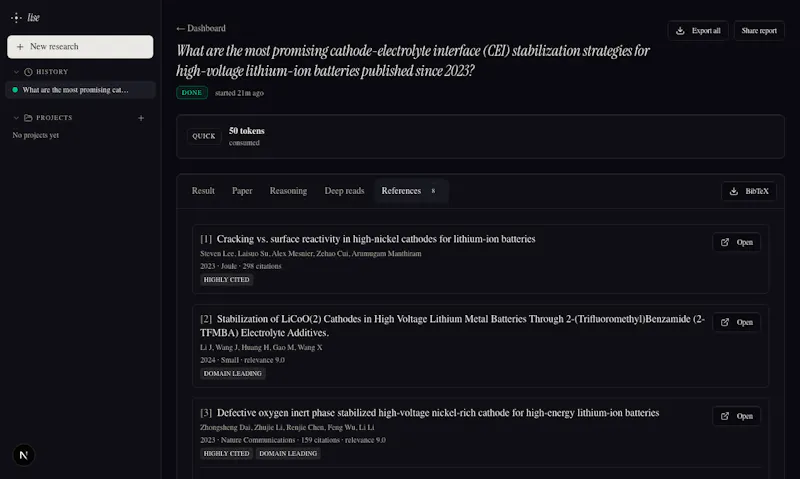Click the History clock icon

28,72
